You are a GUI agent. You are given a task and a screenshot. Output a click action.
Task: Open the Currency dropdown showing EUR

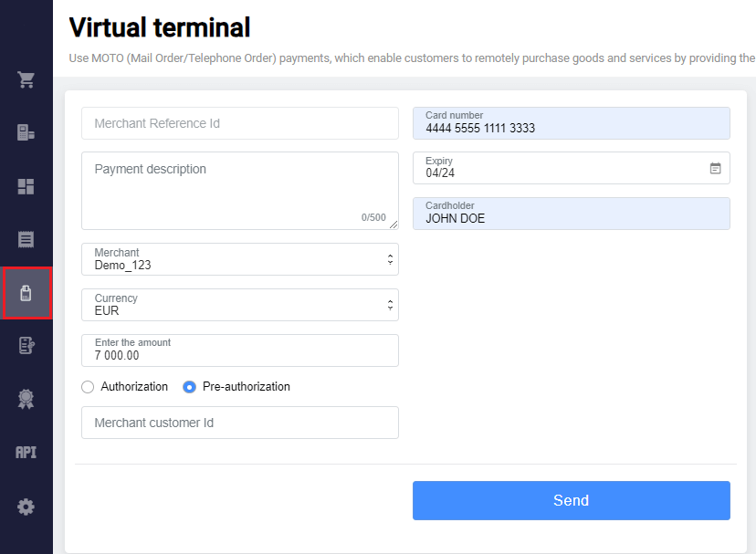[x=239, y=305]
